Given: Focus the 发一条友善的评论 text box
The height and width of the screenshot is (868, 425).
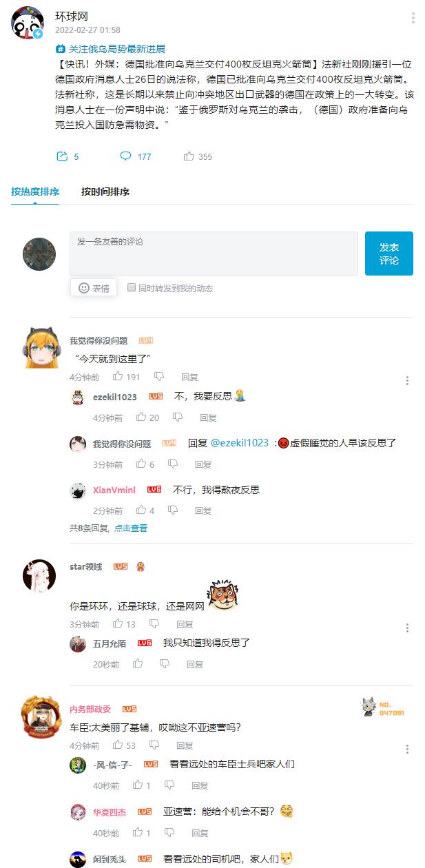Looking at the screenshot, I should point(214,254).
